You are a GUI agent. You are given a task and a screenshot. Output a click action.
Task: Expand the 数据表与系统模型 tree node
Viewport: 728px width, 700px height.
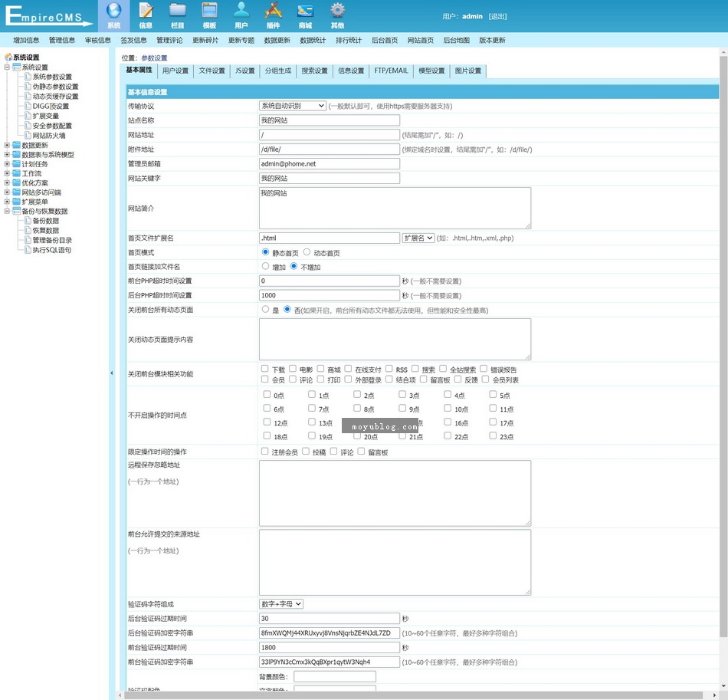(x=7, y=155)
